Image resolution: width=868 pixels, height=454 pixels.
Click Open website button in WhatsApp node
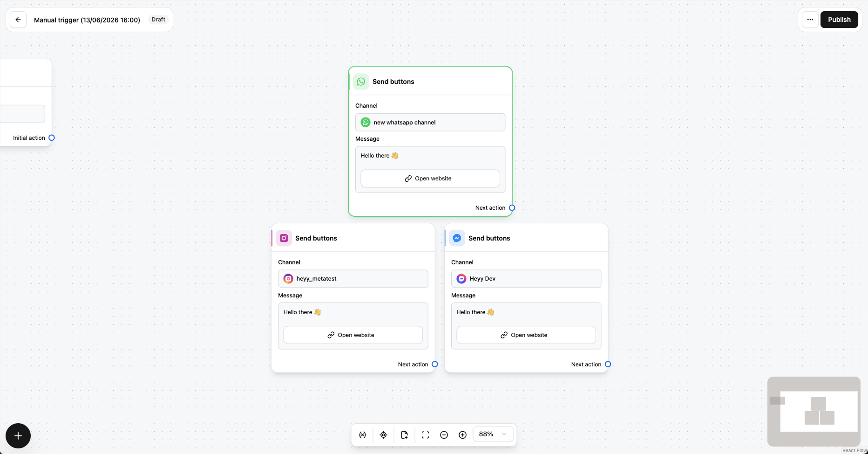point(430,179)
